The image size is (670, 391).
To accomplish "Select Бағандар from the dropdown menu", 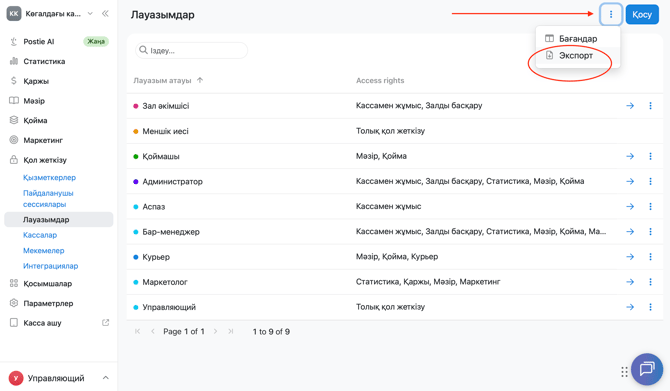I will 577,38.
